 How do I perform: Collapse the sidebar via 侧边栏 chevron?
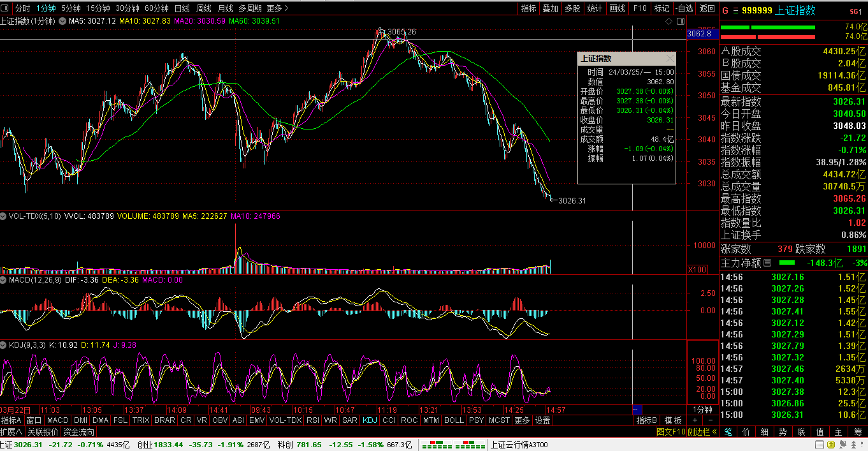714,432
